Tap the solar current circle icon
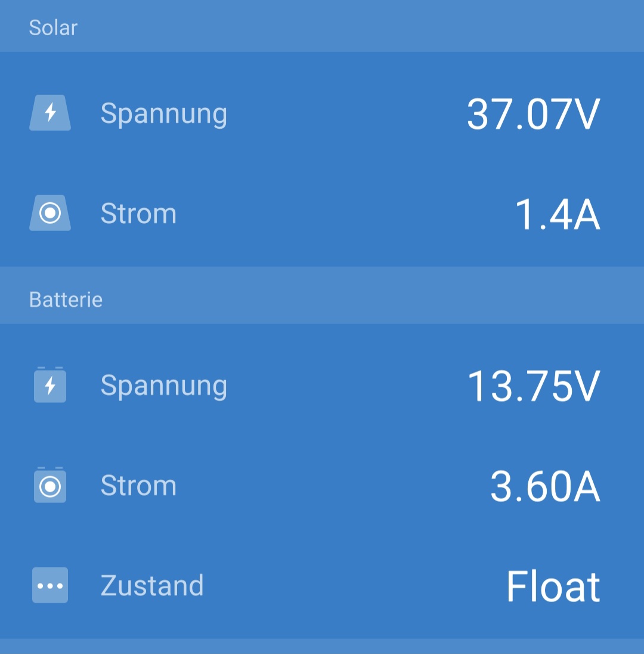 coord(50,213)
